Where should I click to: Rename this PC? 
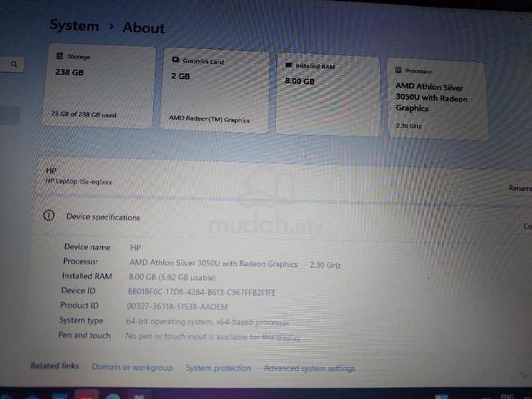(520, 188)
